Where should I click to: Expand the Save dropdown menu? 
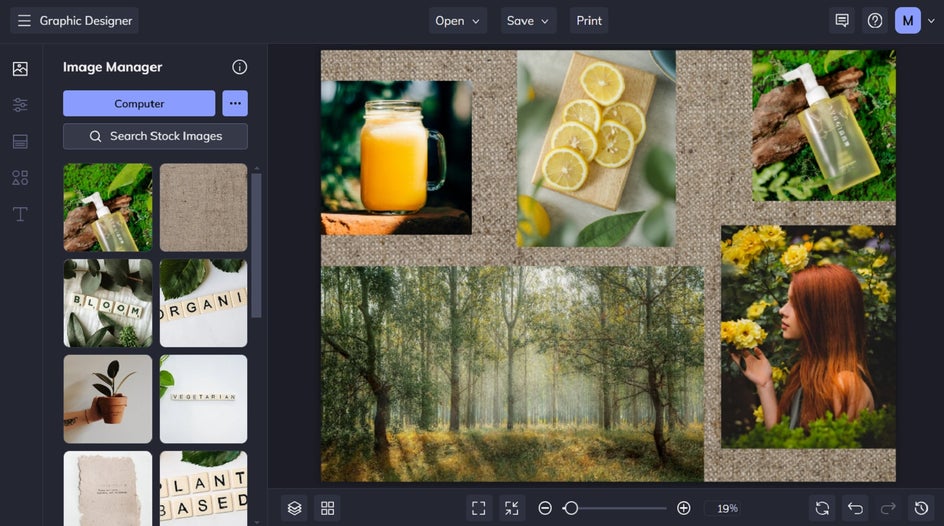[528, 20]
